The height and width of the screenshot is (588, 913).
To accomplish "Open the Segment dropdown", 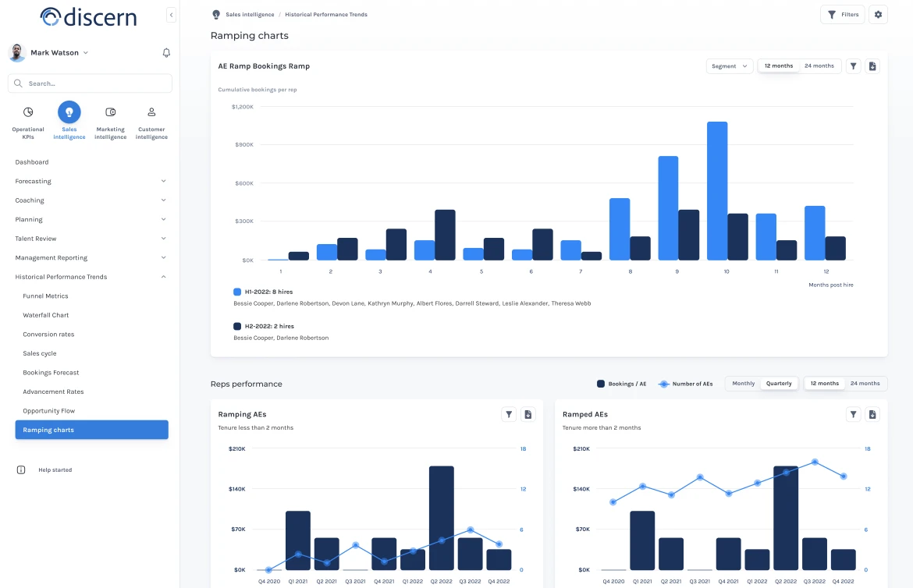I will click(729, 66).
